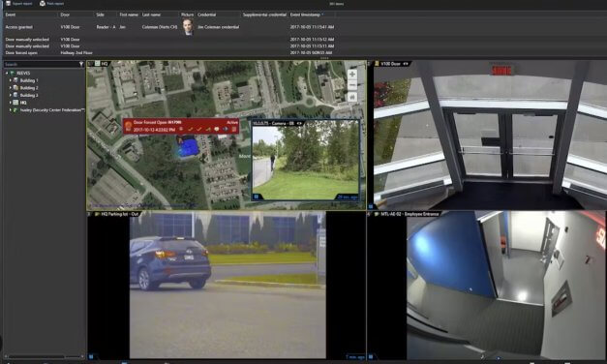
Task: Click the alarm bell icon on Door Forced Open
Action: [128, 126]
